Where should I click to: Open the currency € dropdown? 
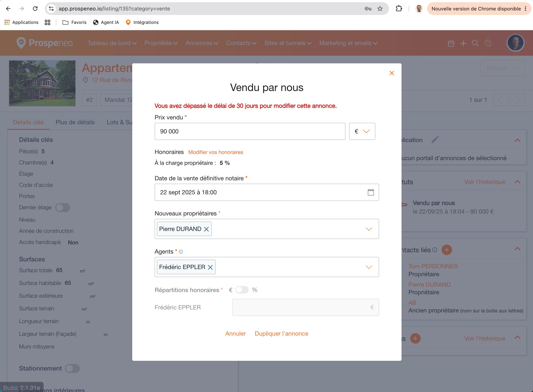362,132
